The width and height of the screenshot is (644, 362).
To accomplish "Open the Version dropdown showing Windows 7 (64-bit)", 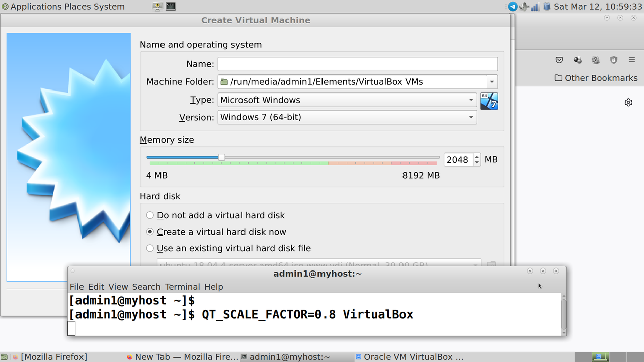I will (x=347, y=117).
